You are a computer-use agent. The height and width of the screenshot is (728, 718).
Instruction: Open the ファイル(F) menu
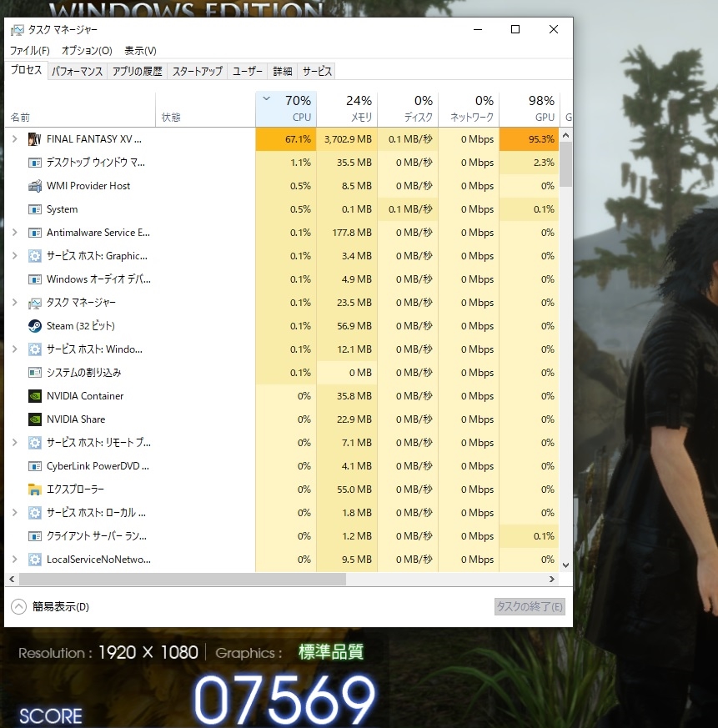30,50
